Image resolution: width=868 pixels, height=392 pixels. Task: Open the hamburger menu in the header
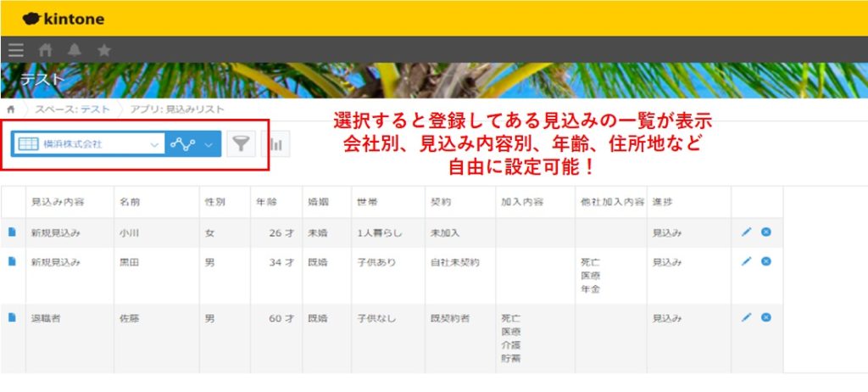point(16,50)
